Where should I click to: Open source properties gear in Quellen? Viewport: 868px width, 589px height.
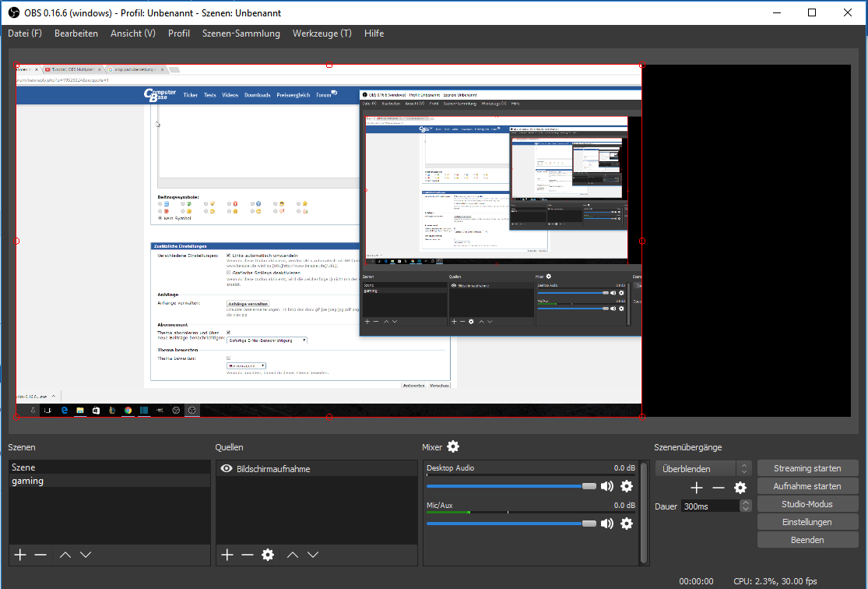(268, 555)
